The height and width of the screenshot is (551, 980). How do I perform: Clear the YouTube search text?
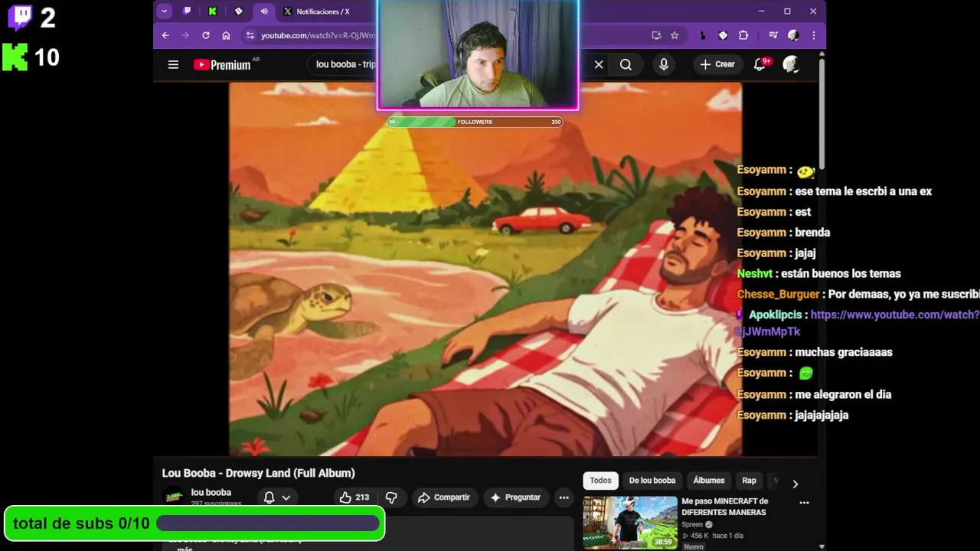click(x=599, y=64)
